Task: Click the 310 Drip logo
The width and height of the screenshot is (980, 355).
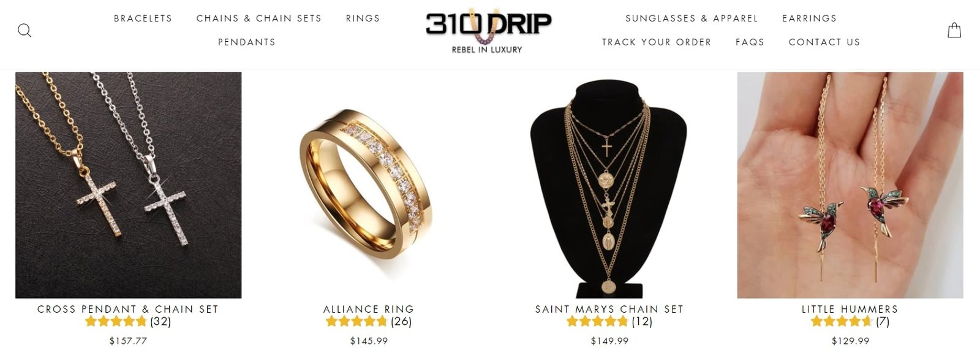Action: pyautogui.click(x=488, y=31)
